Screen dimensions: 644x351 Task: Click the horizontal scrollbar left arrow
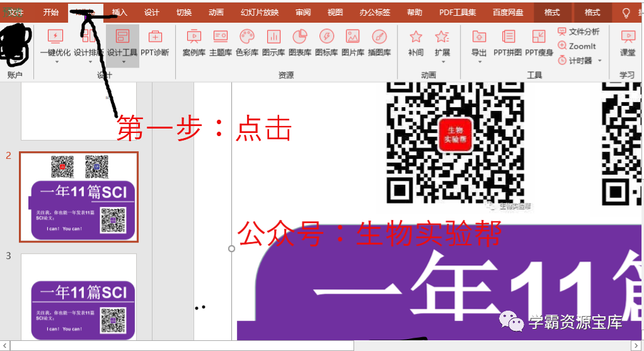tap(5, 346)
